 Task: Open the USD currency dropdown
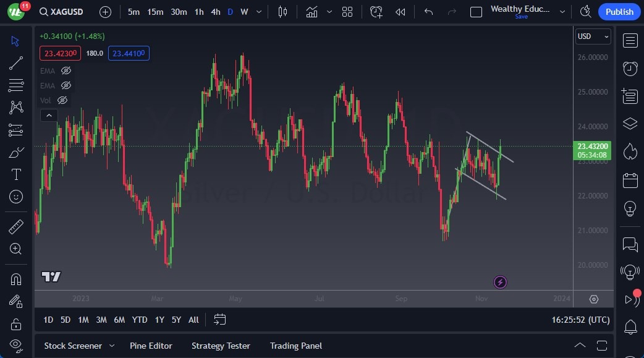(x=593, y=36)
